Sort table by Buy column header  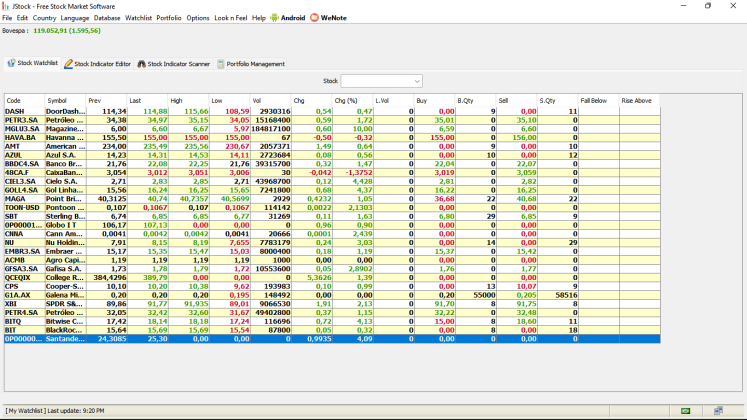click(434, 100)
